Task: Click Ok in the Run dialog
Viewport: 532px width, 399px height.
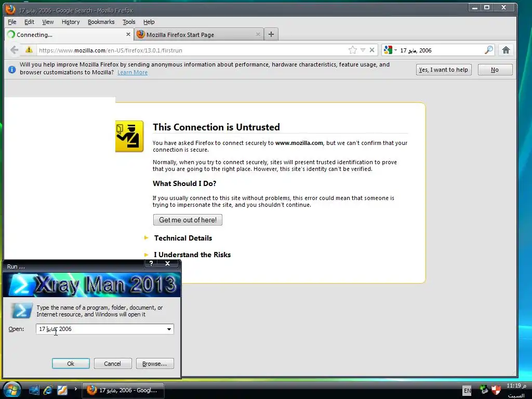Action: click(x=71, y=363)
